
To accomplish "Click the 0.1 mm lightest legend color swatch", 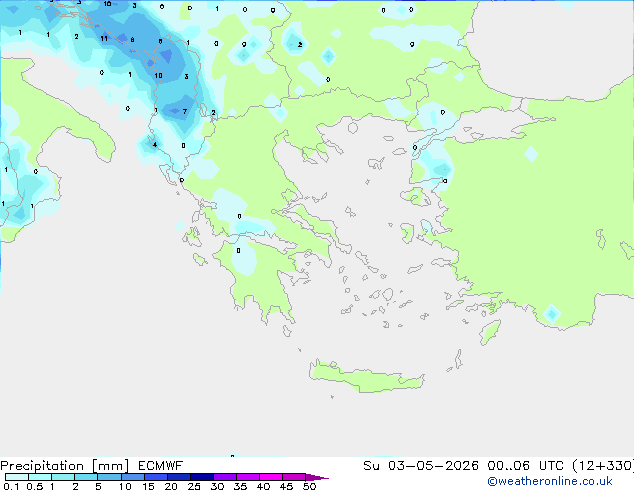I will (17, 477).
